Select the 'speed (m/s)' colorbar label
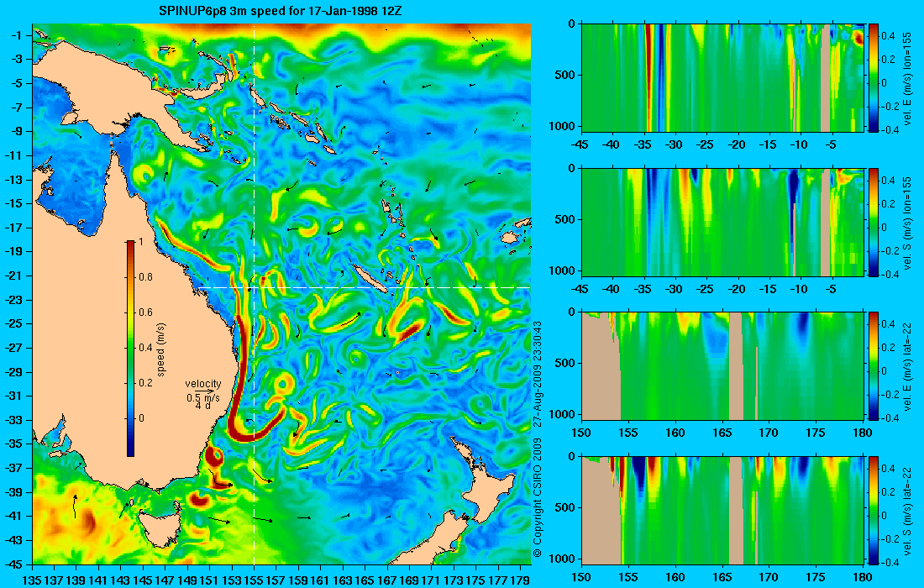The image size is (924, 588). (x=161, y=349)
